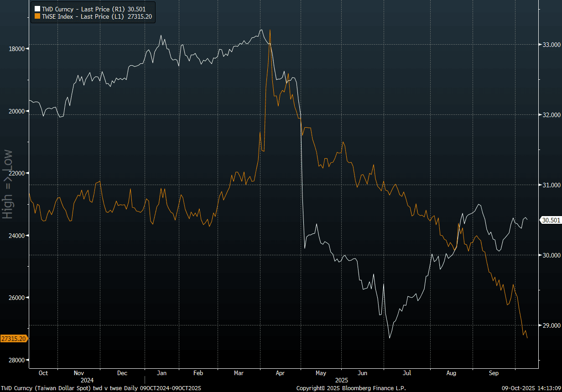Click the 2024 year label
This screenshot has width=562, height=392.
87,380
